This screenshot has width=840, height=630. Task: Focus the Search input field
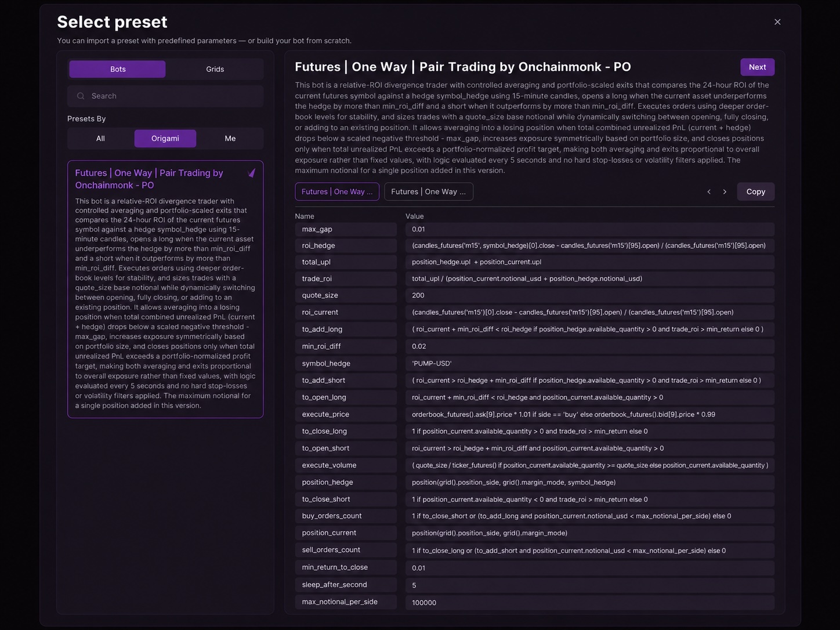(x=165, y=96)
